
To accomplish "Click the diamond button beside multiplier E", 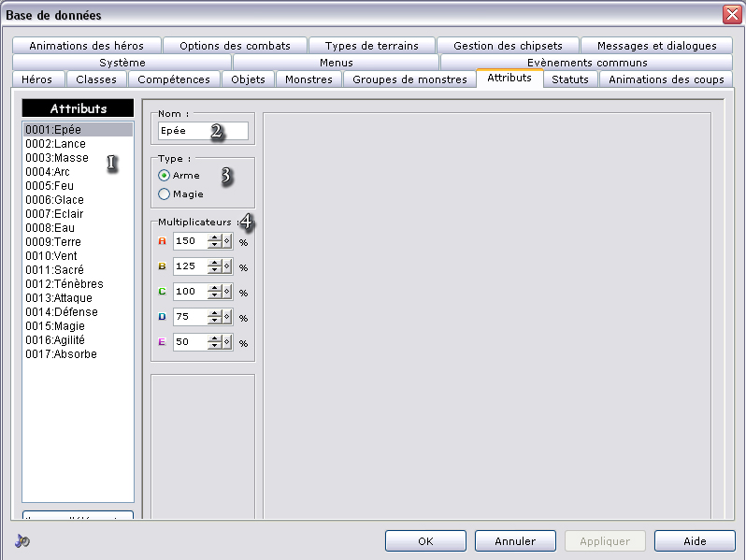I will click(227, 342).
